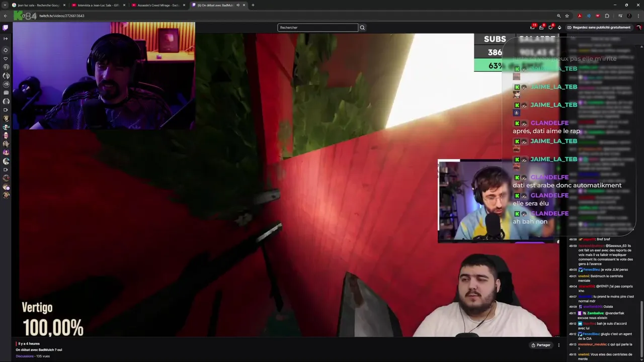
Task: Go back with the browser back arrow
Action: 6,16
